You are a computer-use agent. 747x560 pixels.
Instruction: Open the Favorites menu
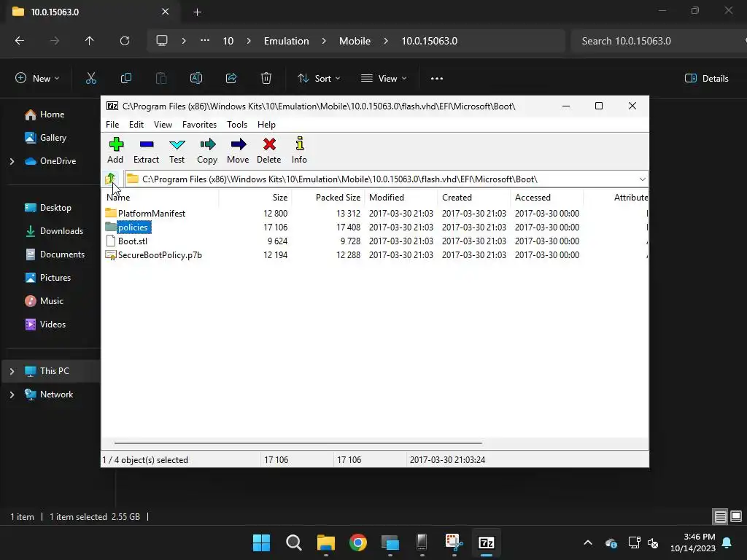point(199,124)
